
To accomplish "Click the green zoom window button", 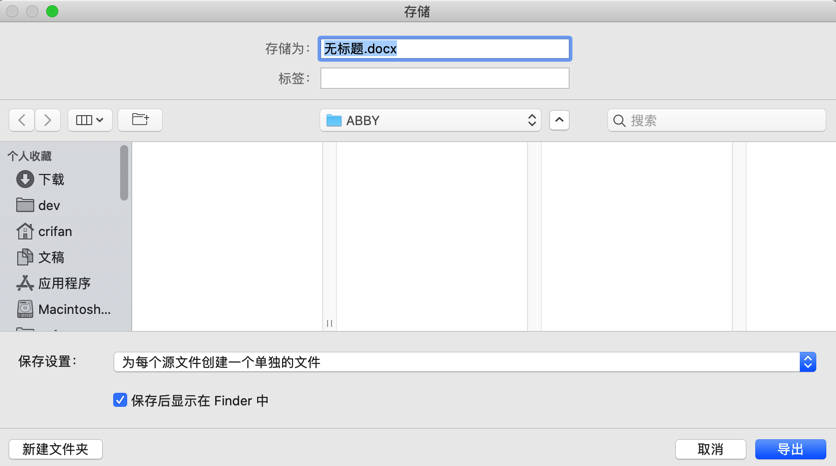I will click(x=52, y=11).
